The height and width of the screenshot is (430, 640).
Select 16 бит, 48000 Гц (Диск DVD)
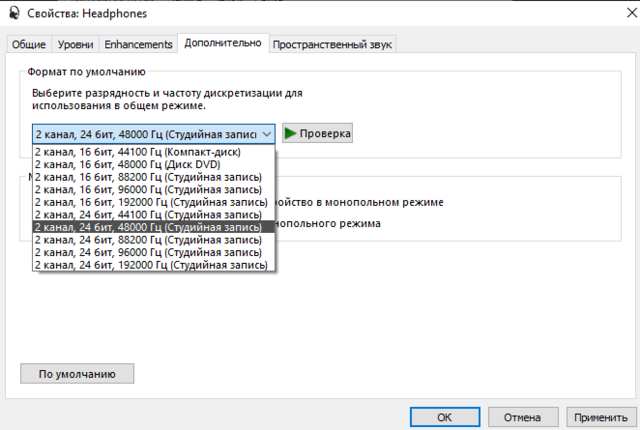point(152,164)
